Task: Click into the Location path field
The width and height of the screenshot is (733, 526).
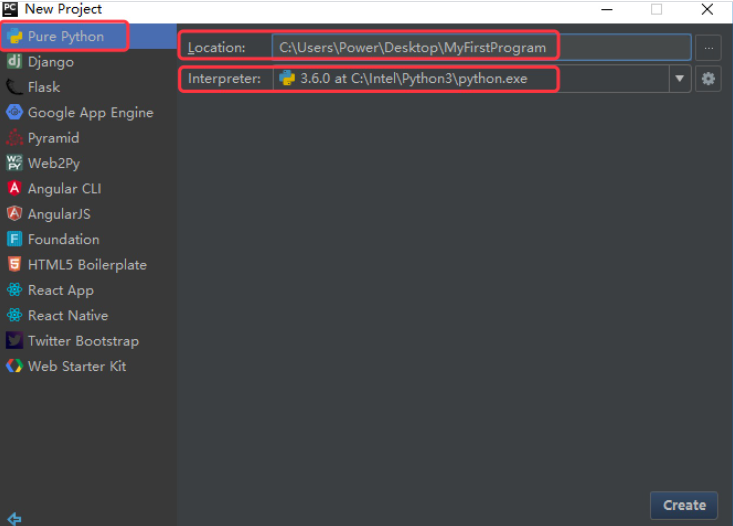Action: pyautogui.click(x=481, y=48)
